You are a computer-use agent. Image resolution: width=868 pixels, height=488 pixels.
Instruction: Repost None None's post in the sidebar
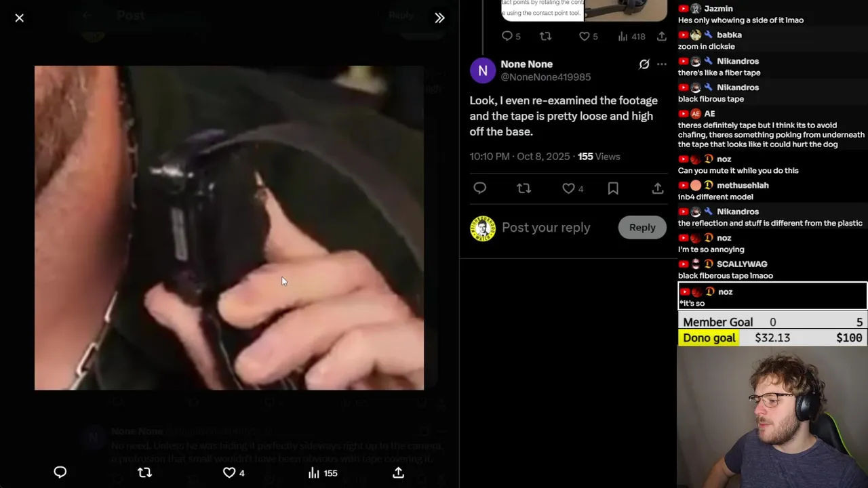(x=524, y=188)
